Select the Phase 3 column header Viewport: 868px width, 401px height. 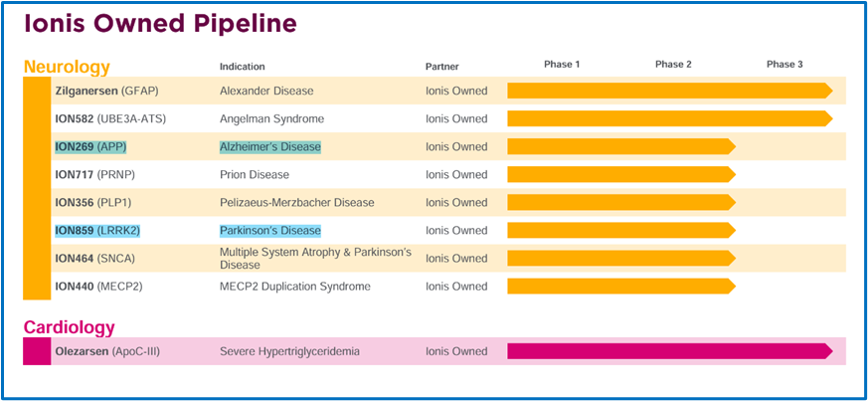coord(784,65)
